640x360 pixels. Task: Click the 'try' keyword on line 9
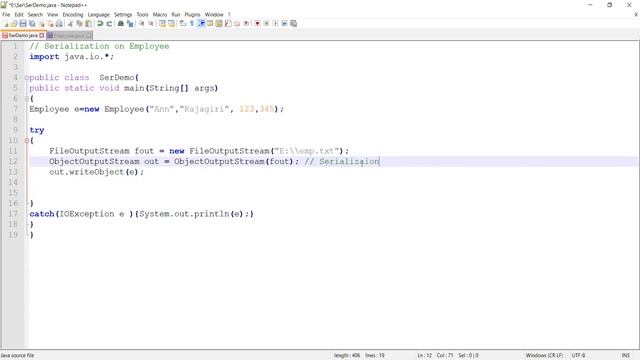pyautogui.click(x=37, y=130)
